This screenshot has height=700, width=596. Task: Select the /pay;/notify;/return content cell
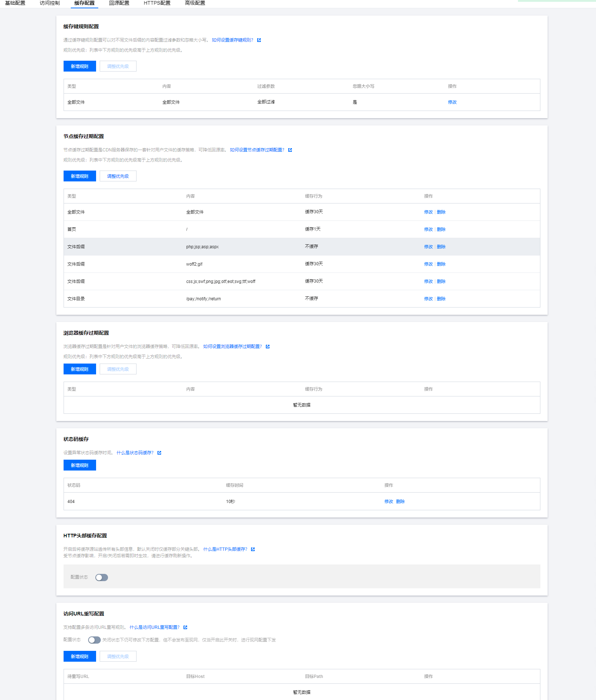click(x=203, y=299)
